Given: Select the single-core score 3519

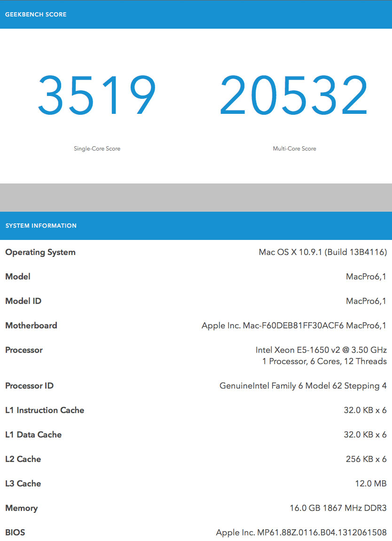Looking at the screenshot, I should (x=97, y=95).
